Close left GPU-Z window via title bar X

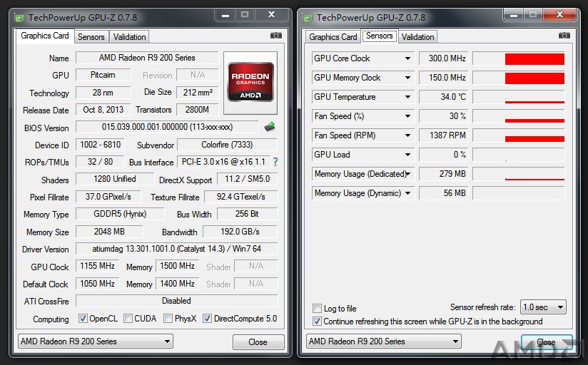pos(271,15)
